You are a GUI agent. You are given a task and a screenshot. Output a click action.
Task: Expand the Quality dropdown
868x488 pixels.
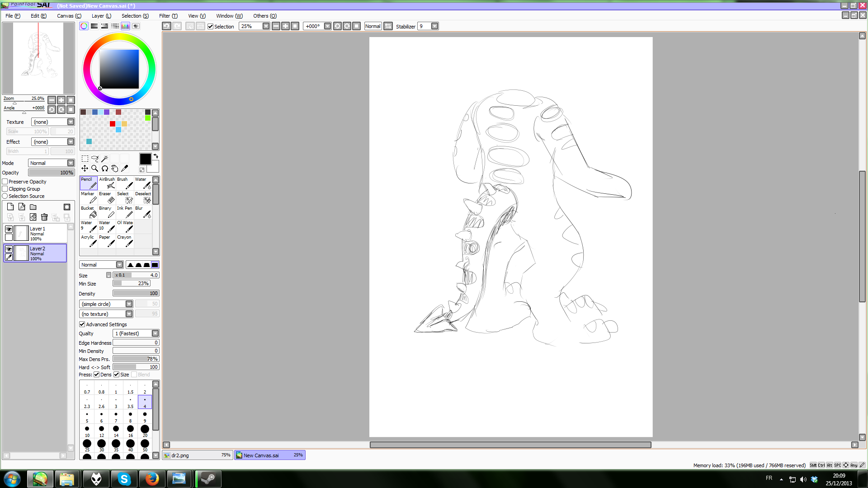pyautogui.click(x=155, y=333)
